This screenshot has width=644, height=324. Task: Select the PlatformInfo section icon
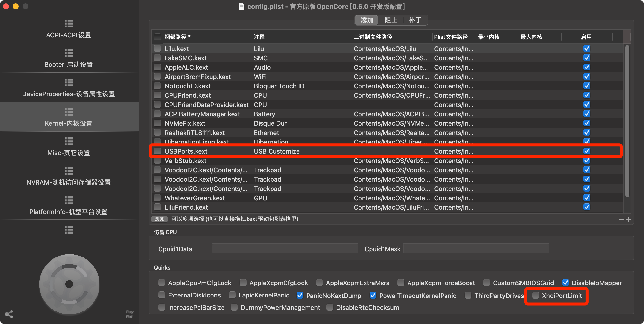(x=69, y=200)
